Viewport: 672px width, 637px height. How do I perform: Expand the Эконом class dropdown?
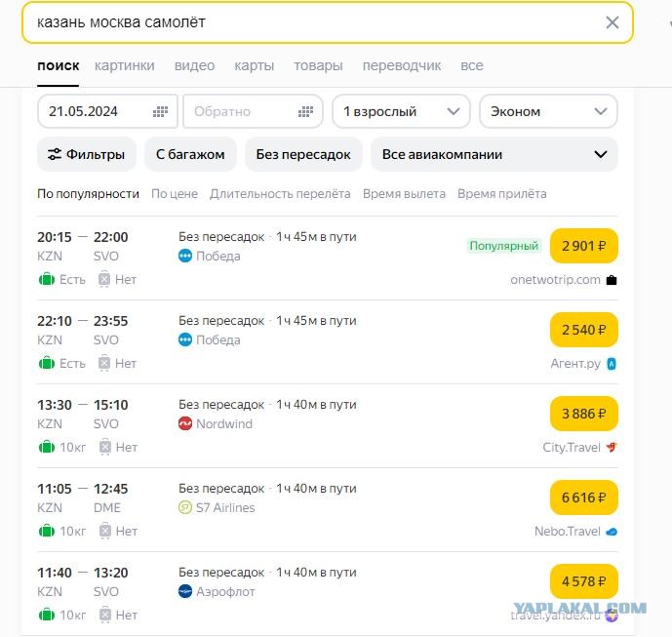pyautogui.click(x=548, y=111)
